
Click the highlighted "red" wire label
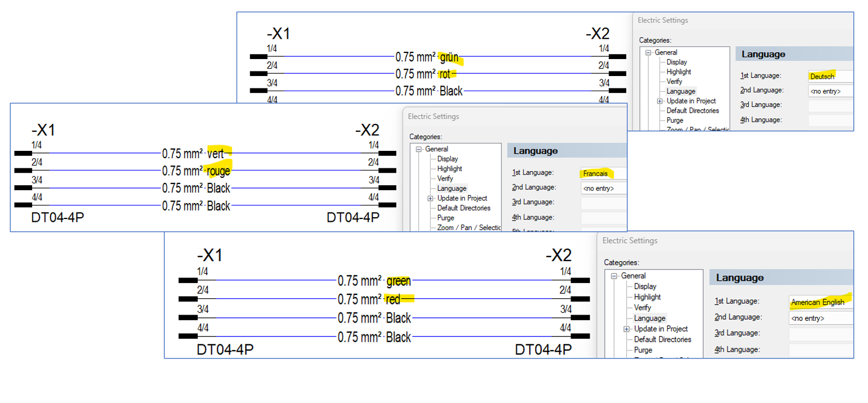tap(393, 298)
